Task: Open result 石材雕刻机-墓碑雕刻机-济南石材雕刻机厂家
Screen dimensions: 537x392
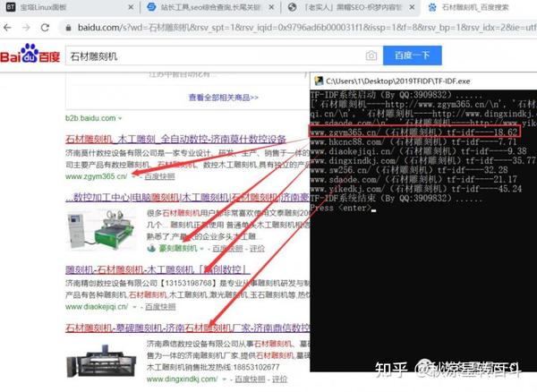Action: tap(187, 328)
